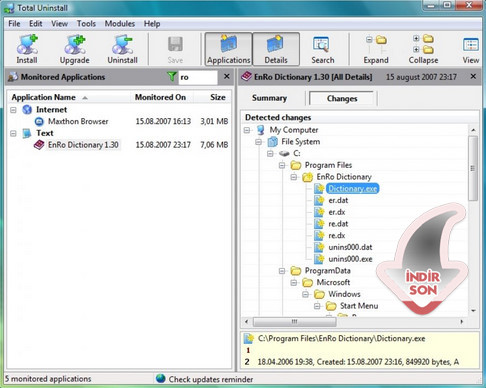Collapse the Start Menu folder node
This screenshot has width=486, height=388.
[x=317, y=306]
